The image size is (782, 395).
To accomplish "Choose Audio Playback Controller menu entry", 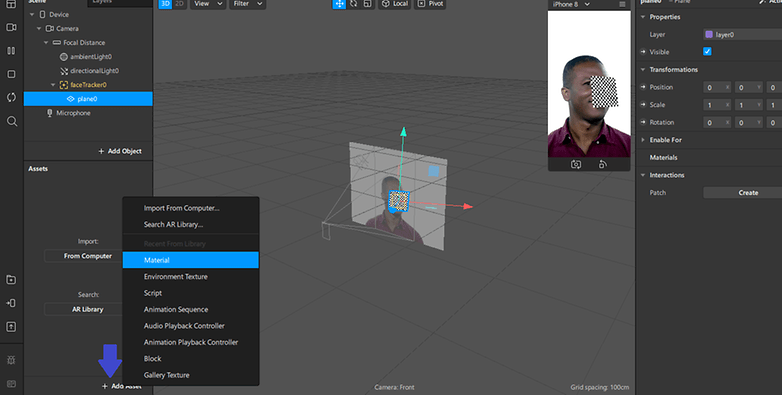I will point(191,326).
